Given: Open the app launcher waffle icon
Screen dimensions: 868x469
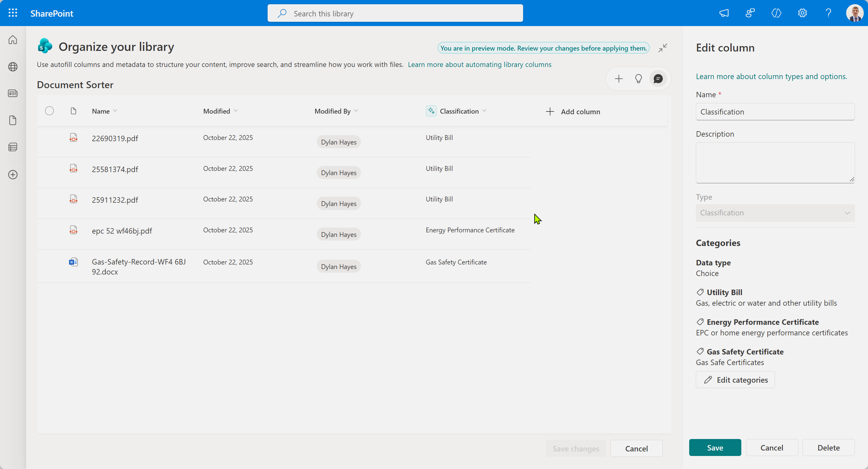Looking at the screenshot, I should (13, 13).
